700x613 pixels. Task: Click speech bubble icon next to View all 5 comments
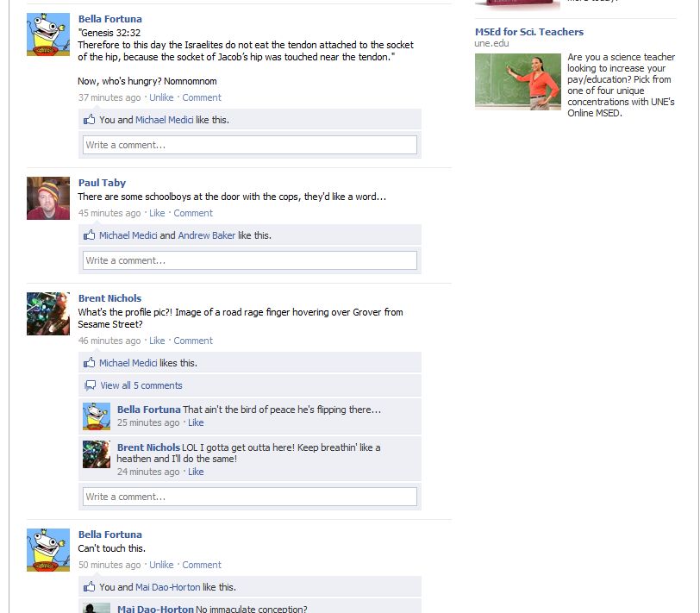[x=90, y=385]
